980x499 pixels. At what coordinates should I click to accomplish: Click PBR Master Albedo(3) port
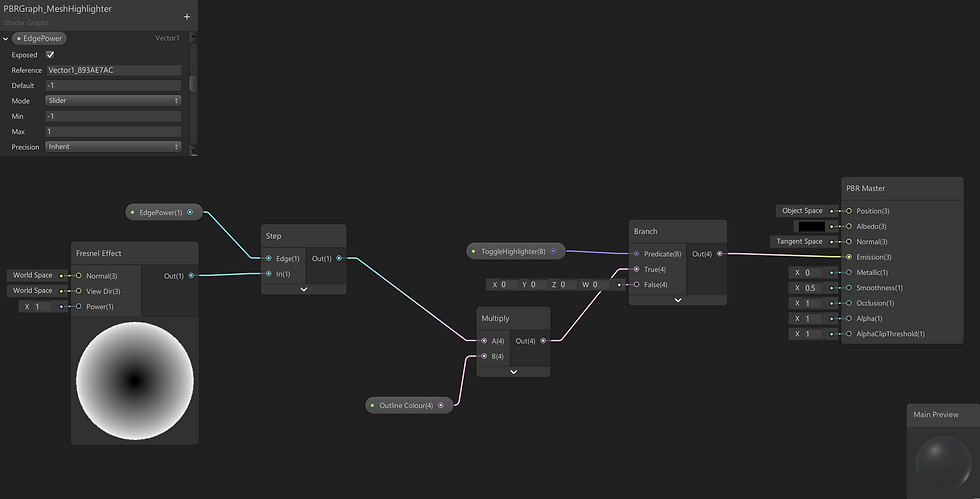click(x=849, y=226)
